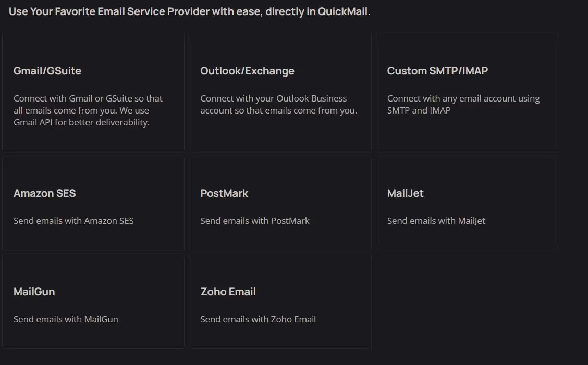The height and width of the screenshot is (365, 588).
Task: Choose Outlook/Exchange as email provider
Action: [280, 92]
